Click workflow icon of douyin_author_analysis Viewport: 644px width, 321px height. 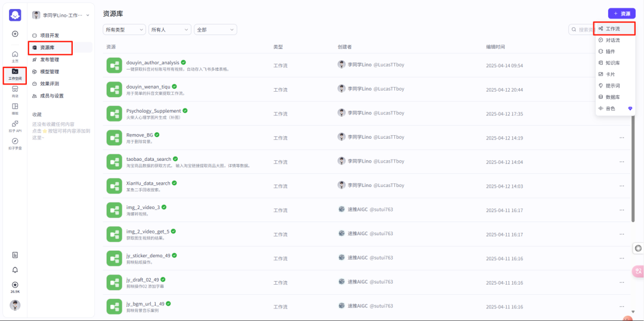tap(113, 66)
